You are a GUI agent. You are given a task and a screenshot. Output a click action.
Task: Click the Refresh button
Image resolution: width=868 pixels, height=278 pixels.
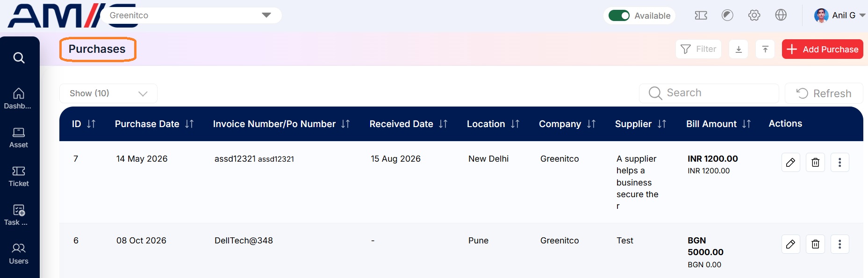pos(824,93)
